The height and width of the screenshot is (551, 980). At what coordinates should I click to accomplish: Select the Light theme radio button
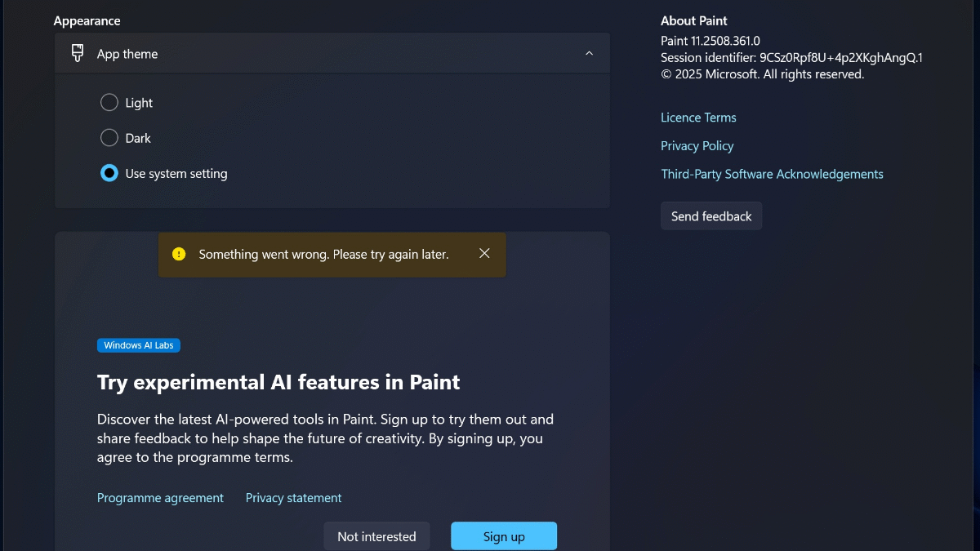109,103
